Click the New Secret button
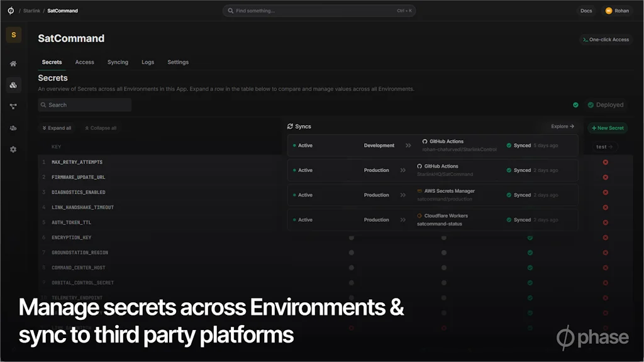 [x=608, y=128]
